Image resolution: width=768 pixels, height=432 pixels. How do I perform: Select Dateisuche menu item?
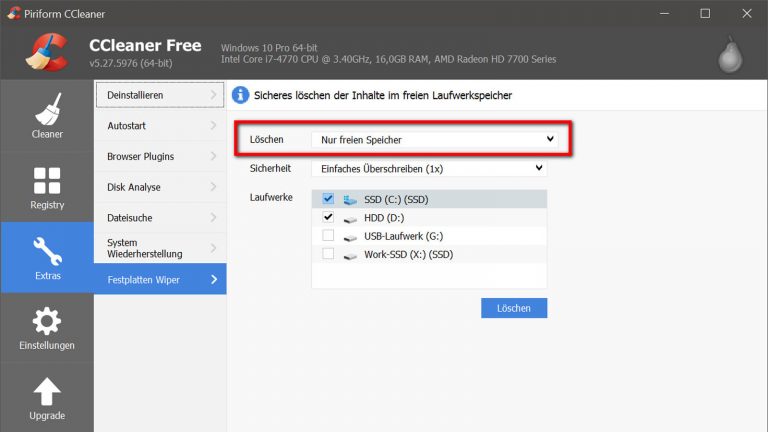[160, 217]
